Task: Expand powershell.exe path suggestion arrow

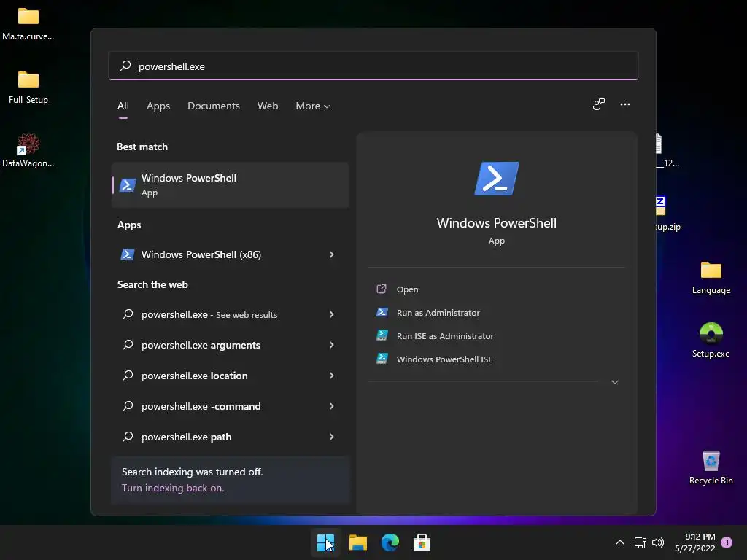Action: [x=332, y=437]
